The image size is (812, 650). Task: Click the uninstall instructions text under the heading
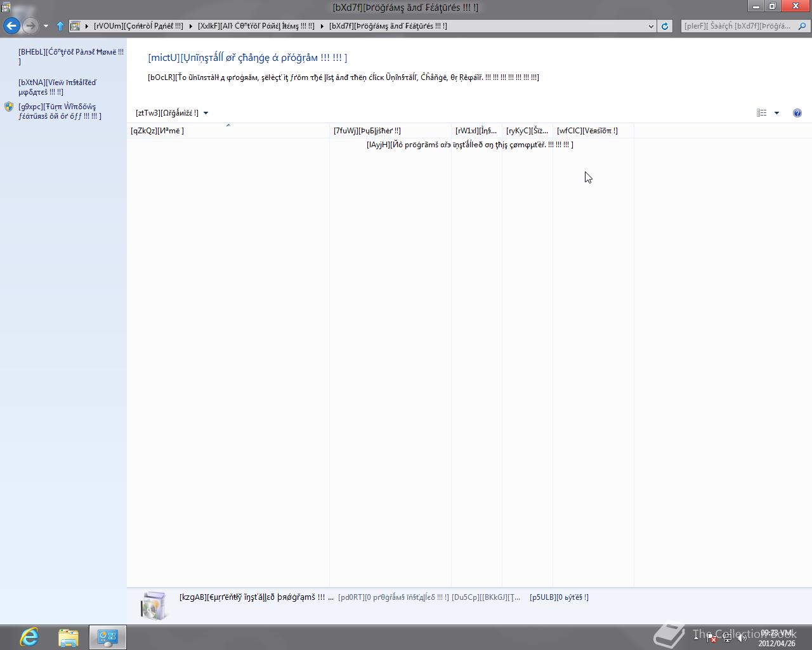coord(343,77)
